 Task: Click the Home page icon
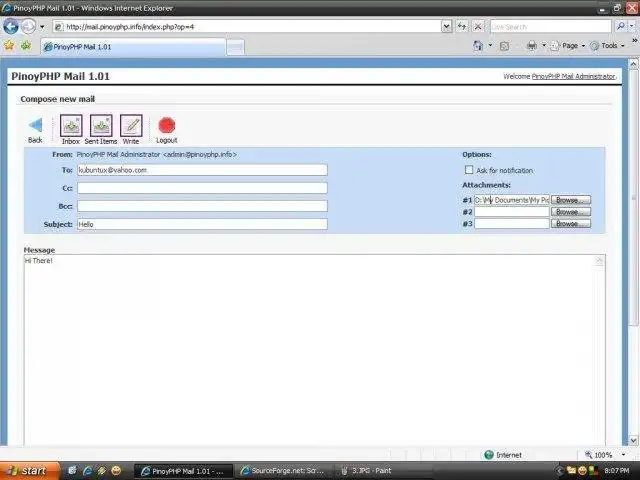tap(478, 46)
